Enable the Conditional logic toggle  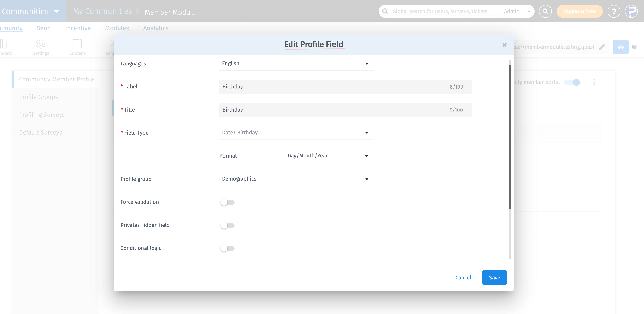227,248
